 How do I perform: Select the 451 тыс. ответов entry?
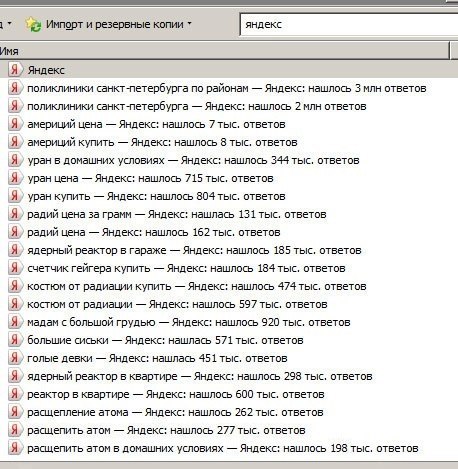pyautogui.click(x=157, y=358)
